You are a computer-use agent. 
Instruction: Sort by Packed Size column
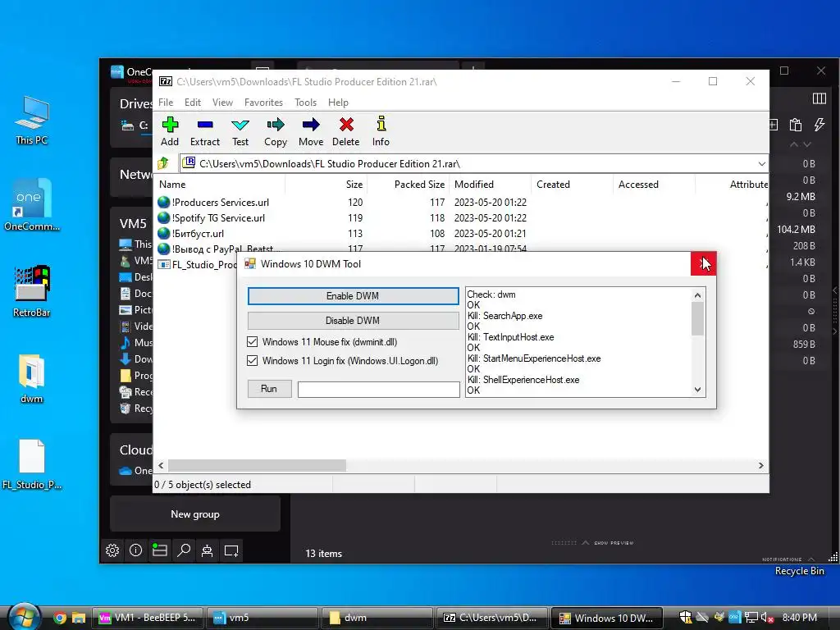[408, 185]
